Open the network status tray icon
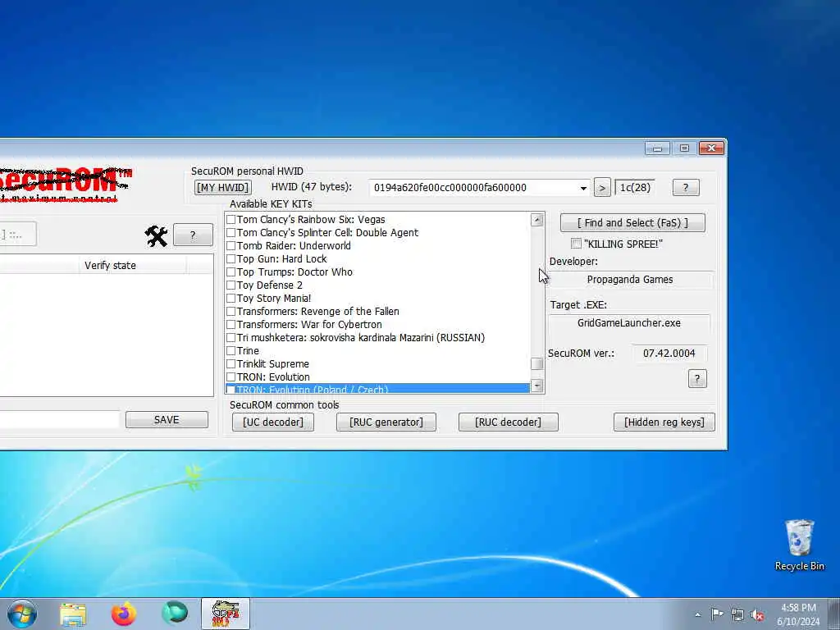The width and height of the screenshot is (840, 630). (737, 614)
